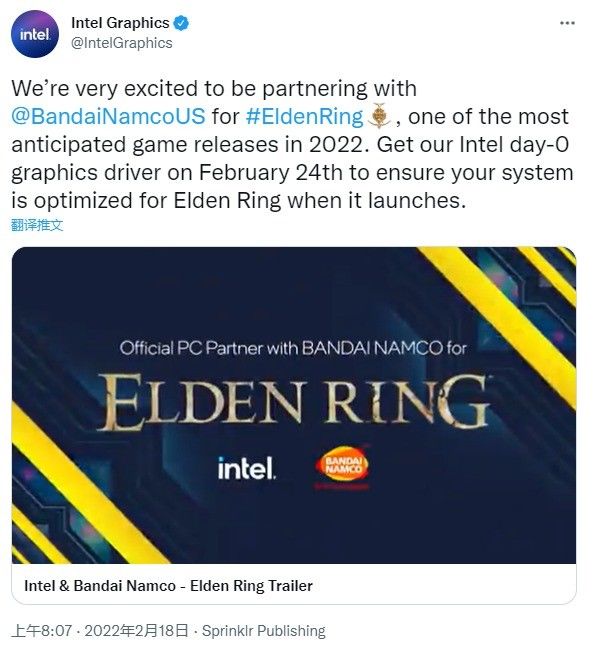
Task: Click the tweet body text paragraph
Action: pos(292,145)
